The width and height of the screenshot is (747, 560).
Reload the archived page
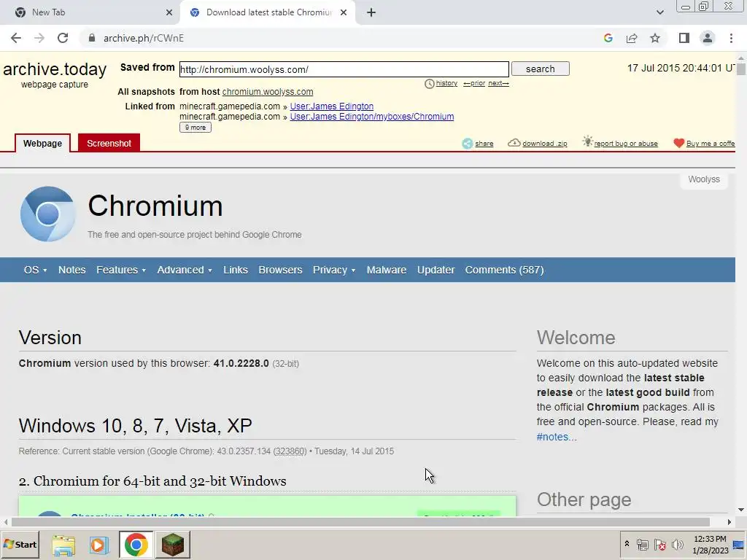[63, 38]
